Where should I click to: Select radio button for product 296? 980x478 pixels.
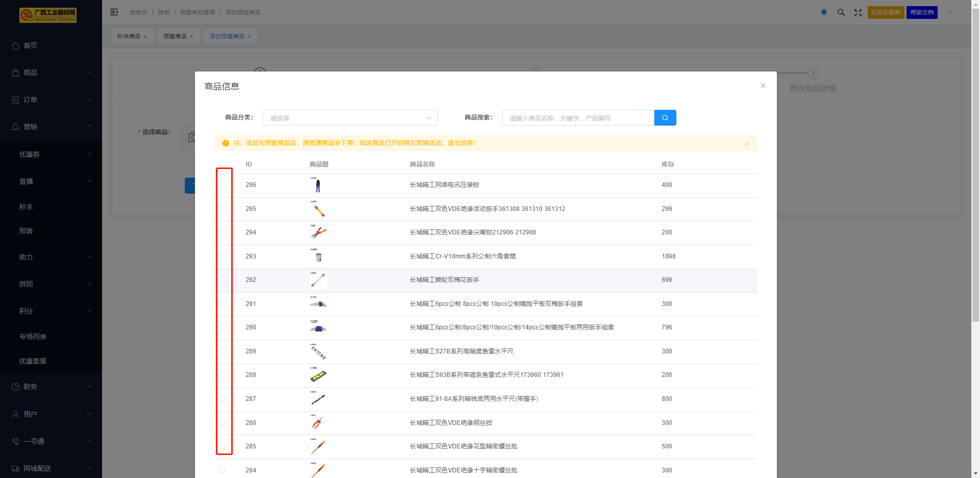pos(223,185)
